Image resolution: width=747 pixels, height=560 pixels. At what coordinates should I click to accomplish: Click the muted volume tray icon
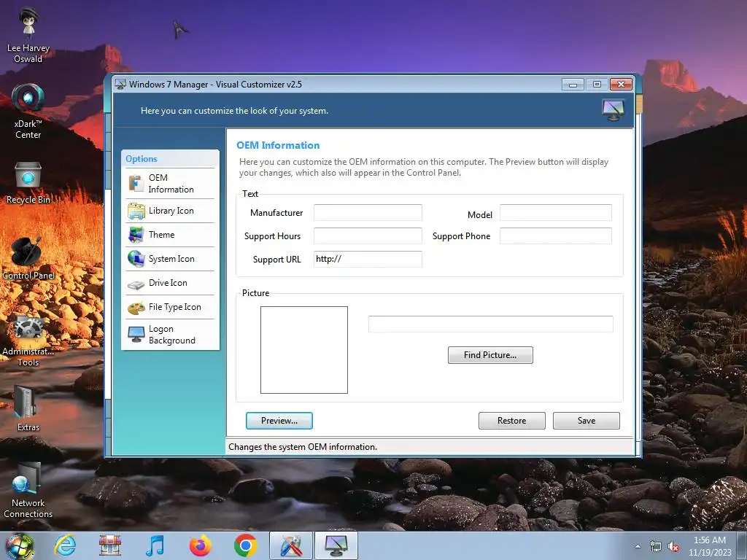pos(673,547)
